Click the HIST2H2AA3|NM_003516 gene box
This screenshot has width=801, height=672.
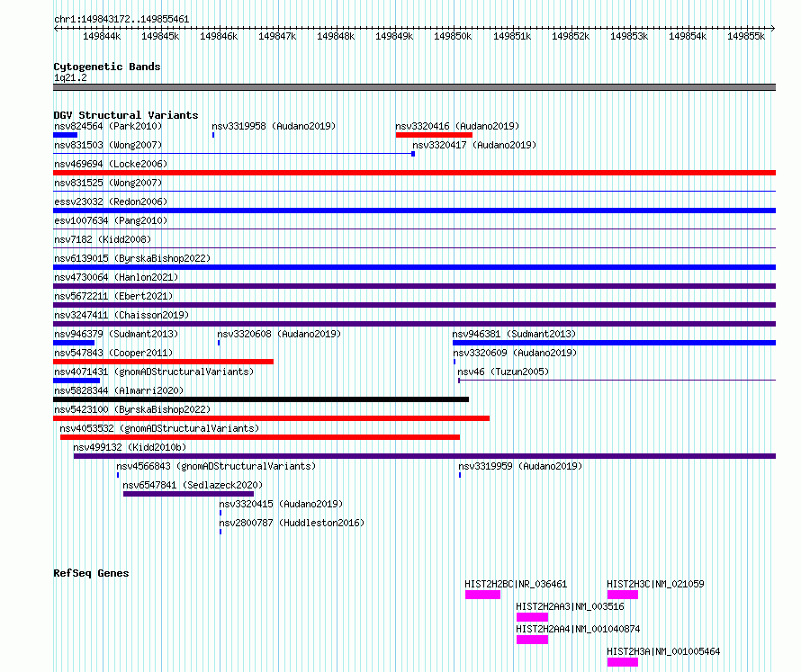point(532,617)
